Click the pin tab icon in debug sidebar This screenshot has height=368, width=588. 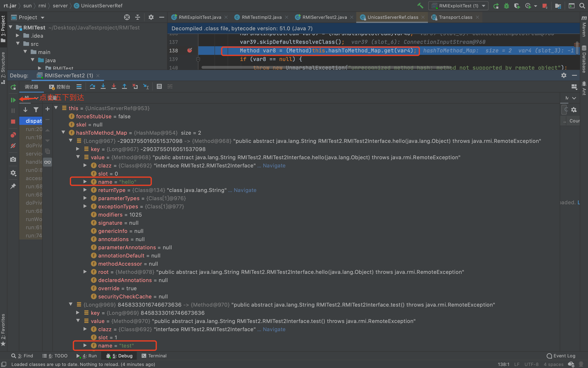tap(13, 186)
